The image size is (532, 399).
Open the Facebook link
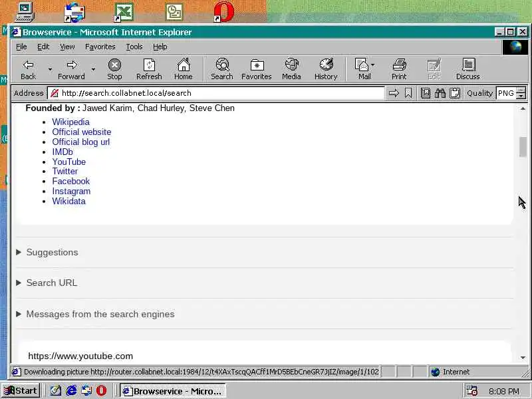coord(71,181)
